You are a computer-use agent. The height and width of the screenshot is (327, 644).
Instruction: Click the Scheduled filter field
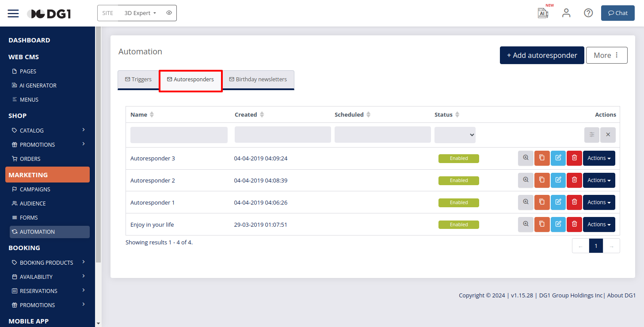pos(383,135)
